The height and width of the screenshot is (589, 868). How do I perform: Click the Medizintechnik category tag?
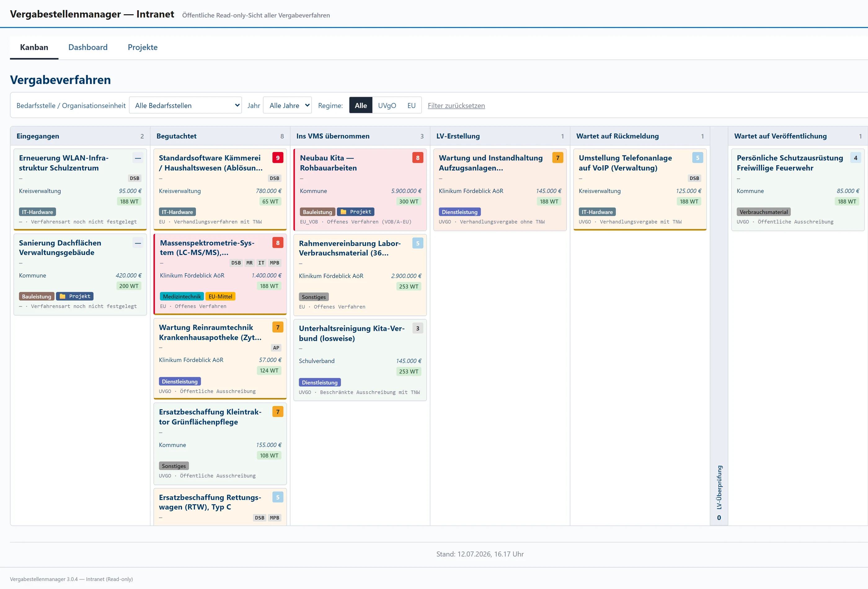182,297
